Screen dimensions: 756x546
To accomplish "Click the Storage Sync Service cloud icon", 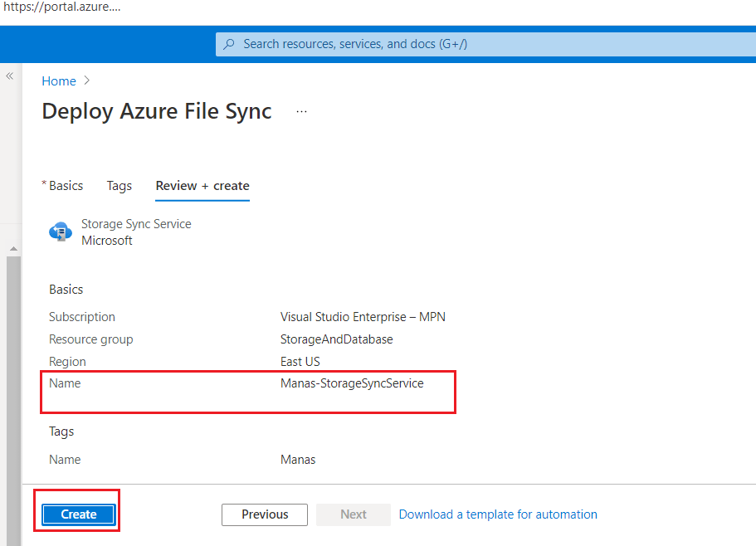I will tap(61, 232).
